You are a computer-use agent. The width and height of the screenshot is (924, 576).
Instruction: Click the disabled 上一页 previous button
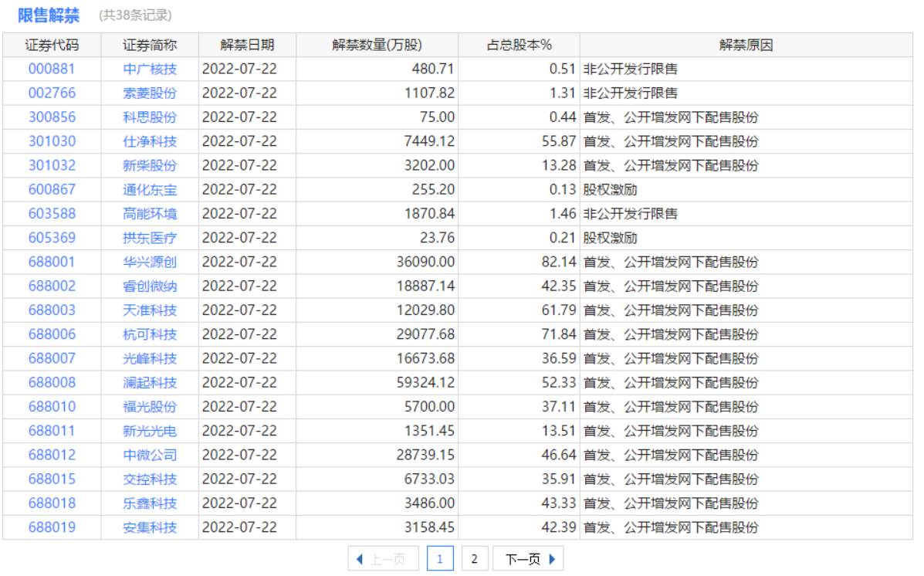(383, 559)
